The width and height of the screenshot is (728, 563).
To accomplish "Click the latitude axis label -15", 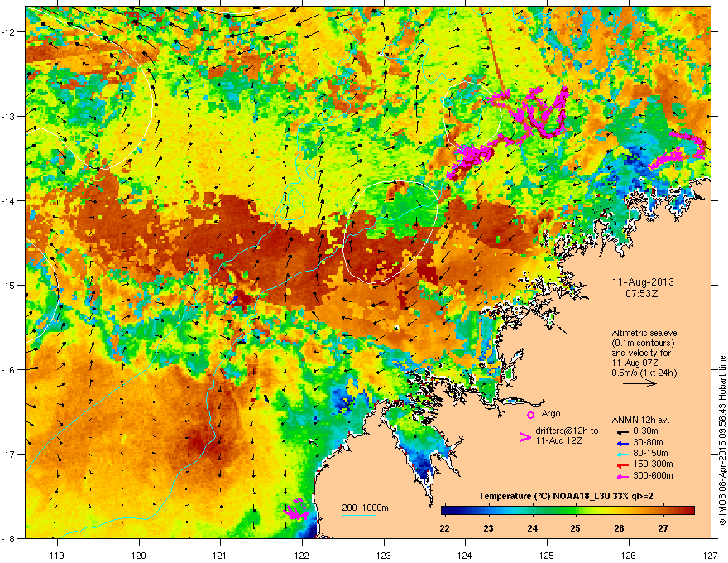I will [9, 285].
